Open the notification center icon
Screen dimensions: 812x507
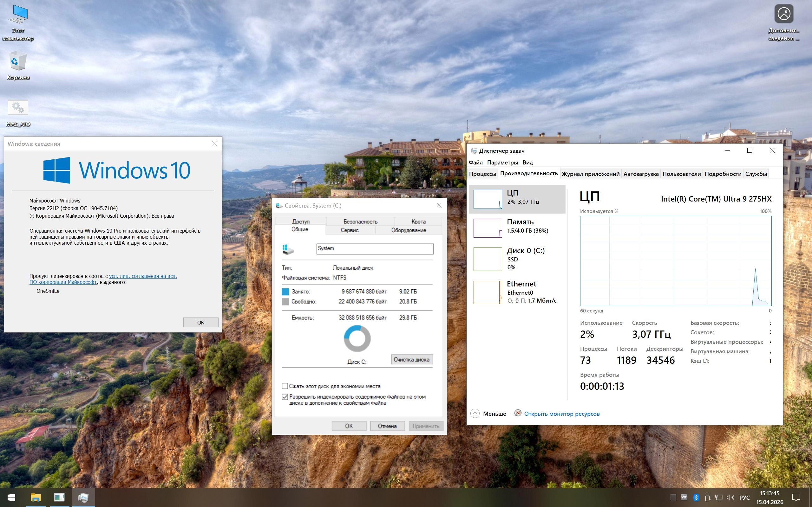796,497
